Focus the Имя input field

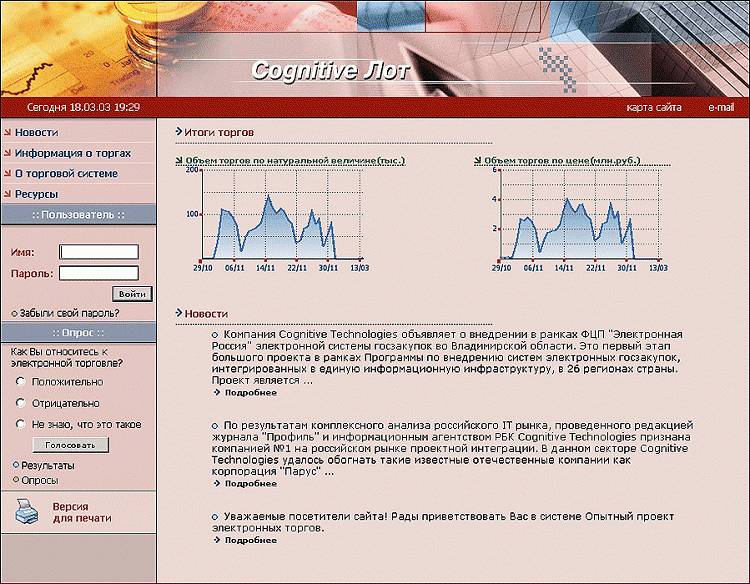(99, 252)
